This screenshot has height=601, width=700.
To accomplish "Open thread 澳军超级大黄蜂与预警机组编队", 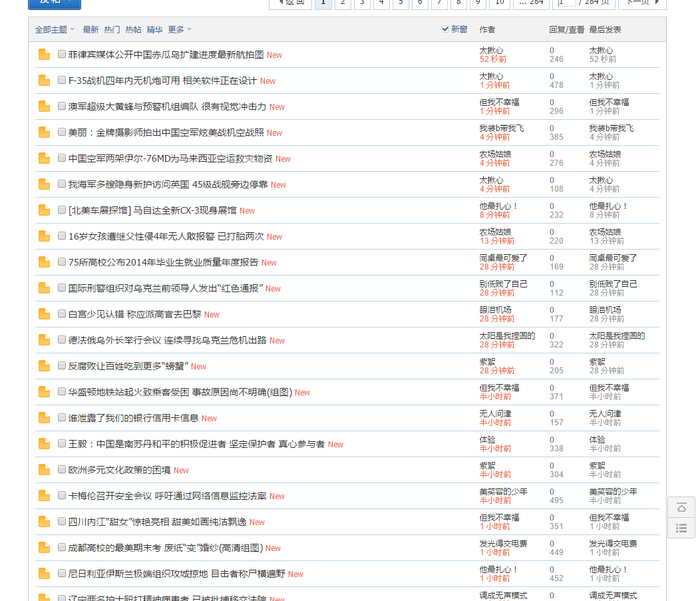I will [167, 106].
